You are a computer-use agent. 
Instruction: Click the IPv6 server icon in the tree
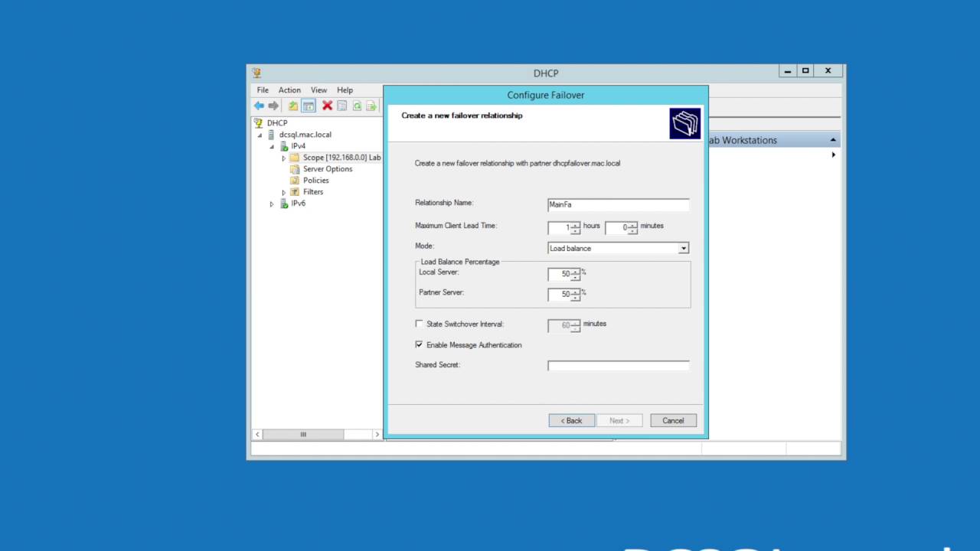(284, 204)
